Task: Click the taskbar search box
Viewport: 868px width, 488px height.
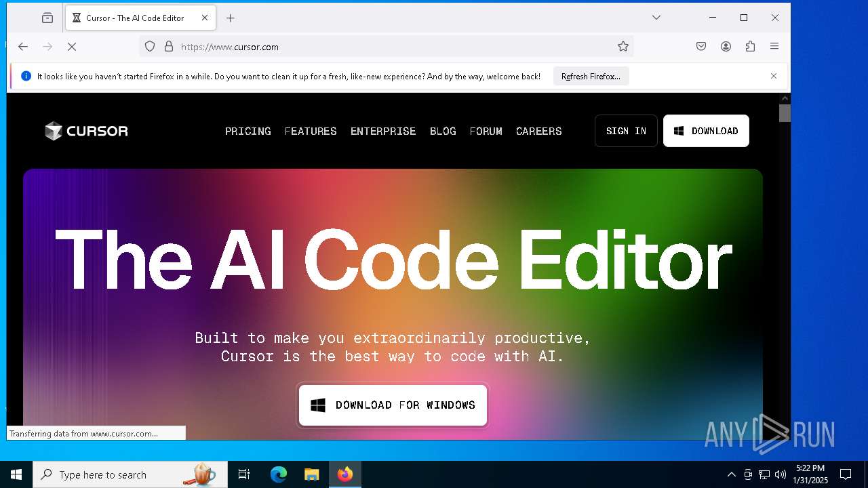Action: (130, 474)
